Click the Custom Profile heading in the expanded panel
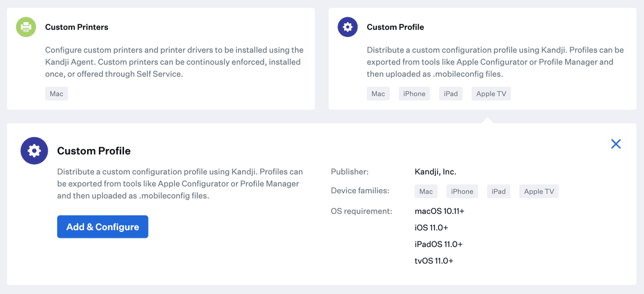 pyautogui.click(x=94, y=151)
